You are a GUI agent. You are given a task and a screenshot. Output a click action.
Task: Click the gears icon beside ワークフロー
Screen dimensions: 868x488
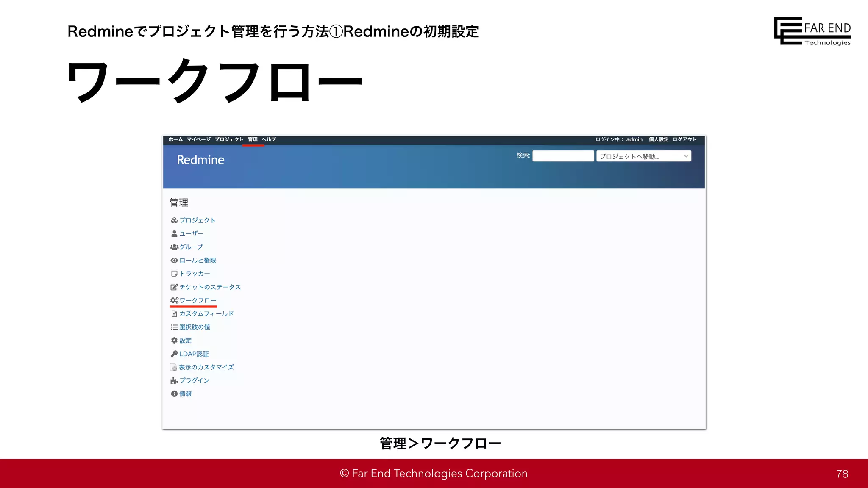(174, 300)
